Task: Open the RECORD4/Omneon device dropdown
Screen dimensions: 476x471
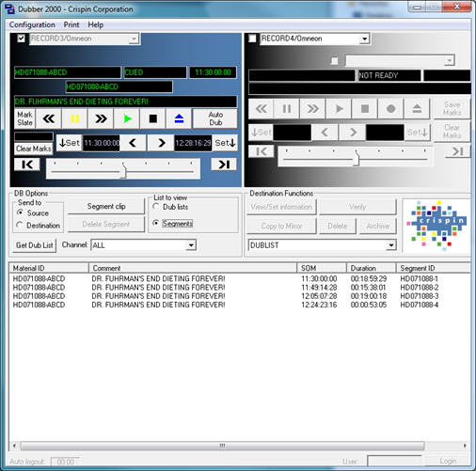Action: [364, 39]
